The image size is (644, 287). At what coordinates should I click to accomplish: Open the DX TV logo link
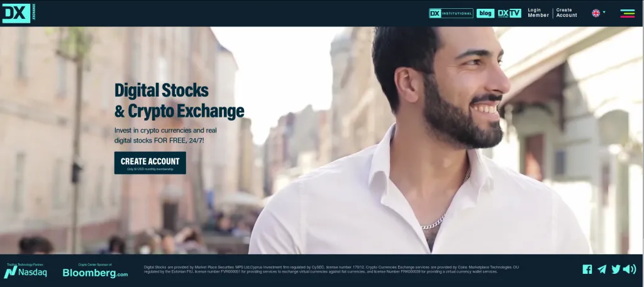[x=509, y=13]
